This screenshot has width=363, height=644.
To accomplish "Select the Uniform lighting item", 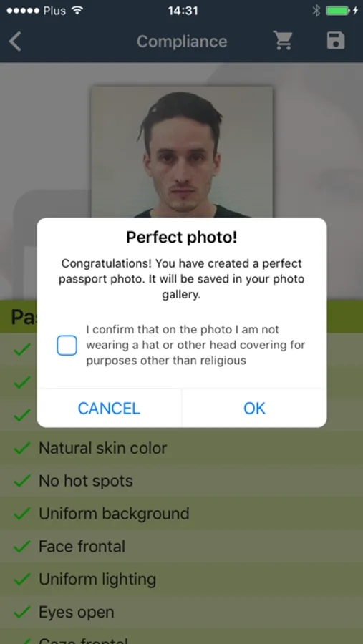I will [x=181, y=579].
